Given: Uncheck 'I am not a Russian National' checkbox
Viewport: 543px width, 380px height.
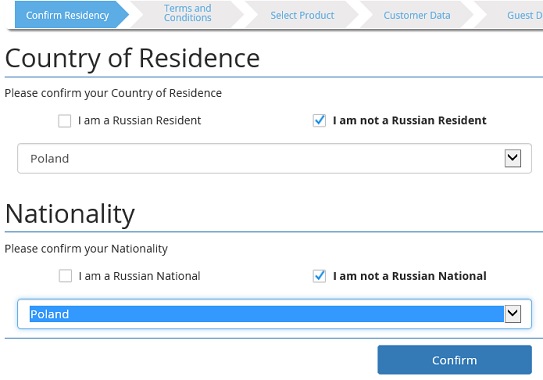Looking at the screenshot, I should pos(319,276).
